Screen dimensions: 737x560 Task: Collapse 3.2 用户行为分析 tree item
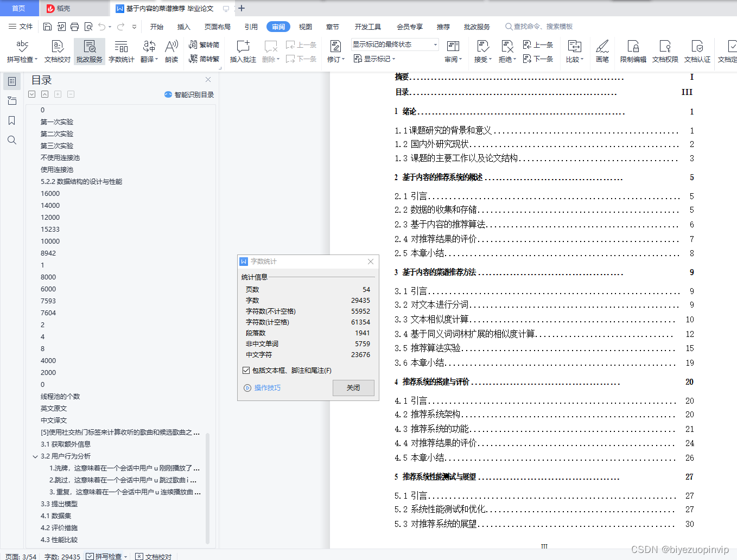click(35, 456)
